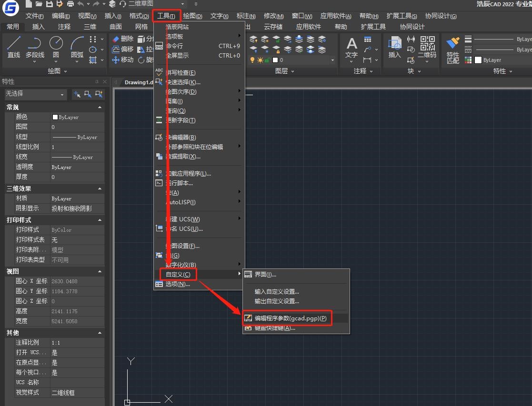Select the 直线 line tool
532x406 pixels.
click(13, 47)
